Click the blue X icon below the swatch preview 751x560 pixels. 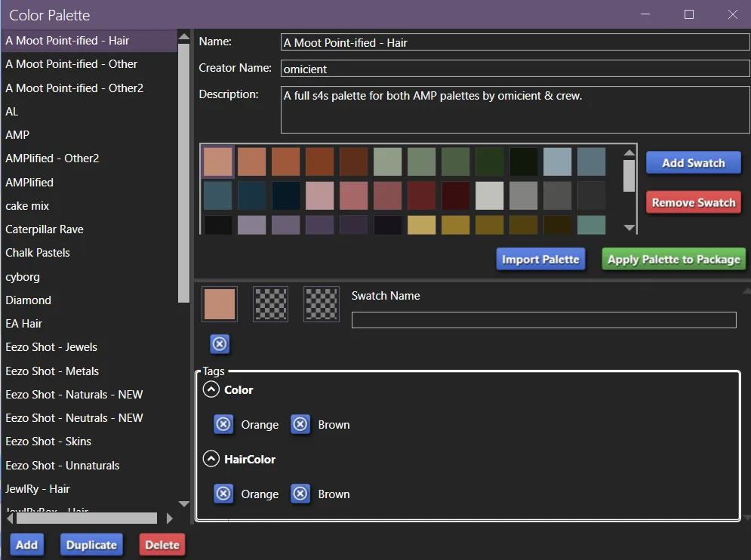pos(220,343)
